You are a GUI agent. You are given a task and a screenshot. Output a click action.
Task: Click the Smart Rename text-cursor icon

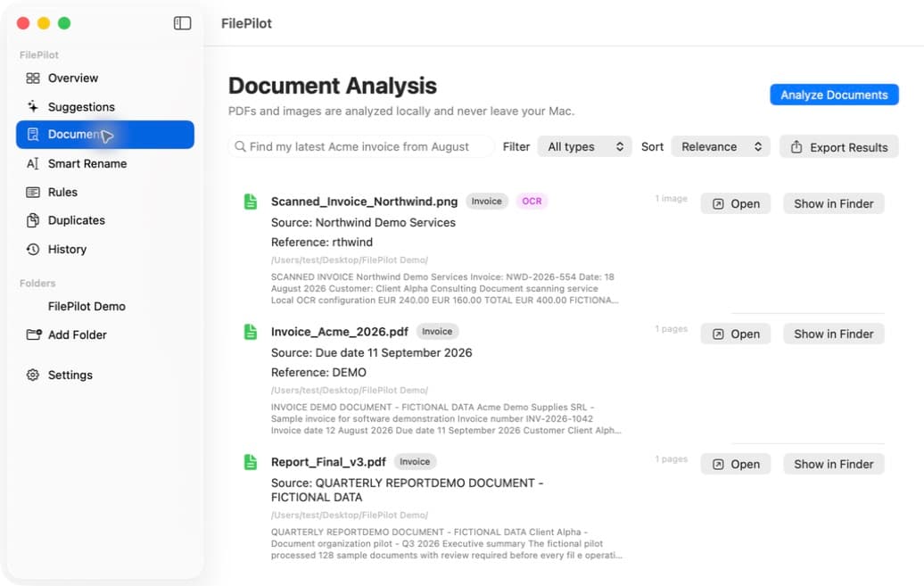click(x=33, y=163)
